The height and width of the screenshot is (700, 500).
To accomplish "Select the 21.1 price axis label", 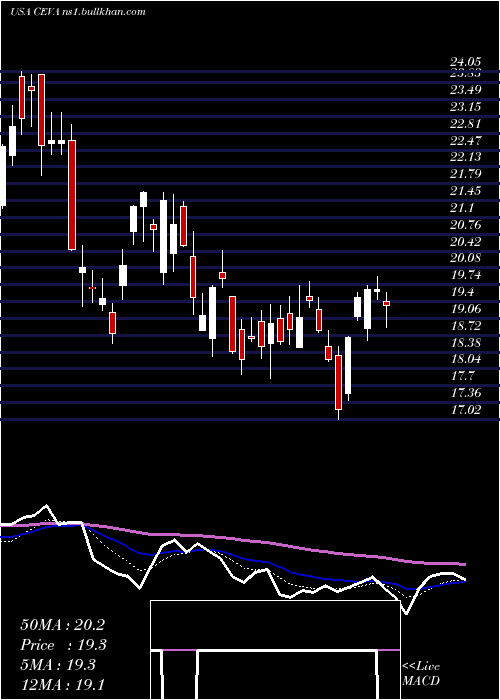I will click(x=462, y=208).
